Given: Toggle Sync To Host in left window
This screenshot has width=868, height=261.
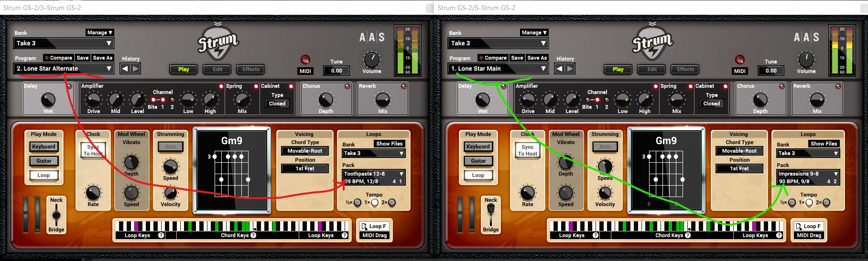Looking at the screenshot, I should click(x=93, y=150).
